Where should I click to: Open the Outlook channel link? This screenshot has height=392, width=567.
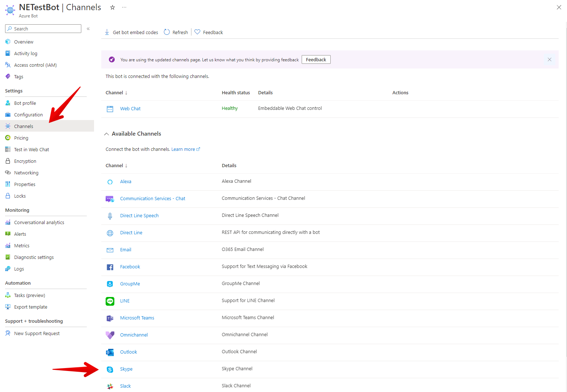[x=129, y=352]
